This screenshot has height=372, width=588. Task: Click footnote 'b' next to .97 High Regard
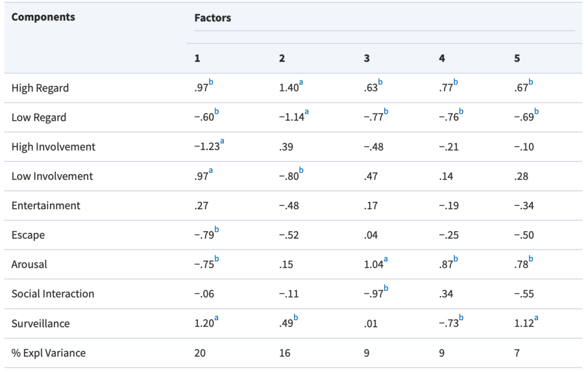click(x=211, y=83)
